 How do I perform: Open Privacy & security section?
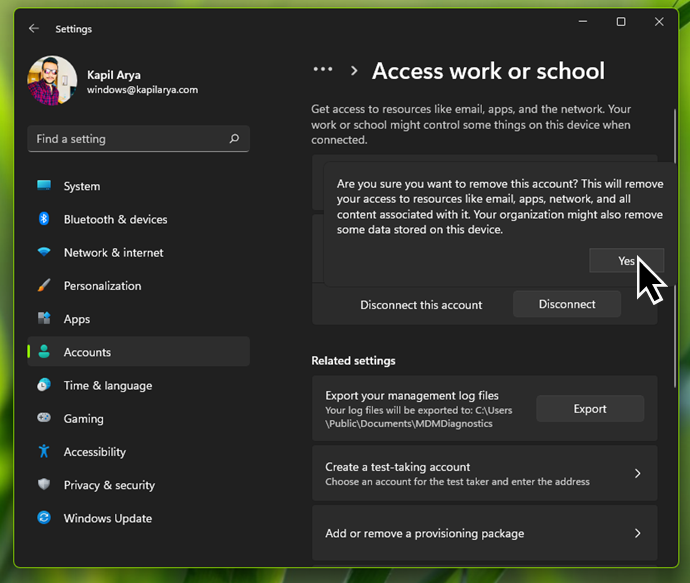(x=109, y=485)
